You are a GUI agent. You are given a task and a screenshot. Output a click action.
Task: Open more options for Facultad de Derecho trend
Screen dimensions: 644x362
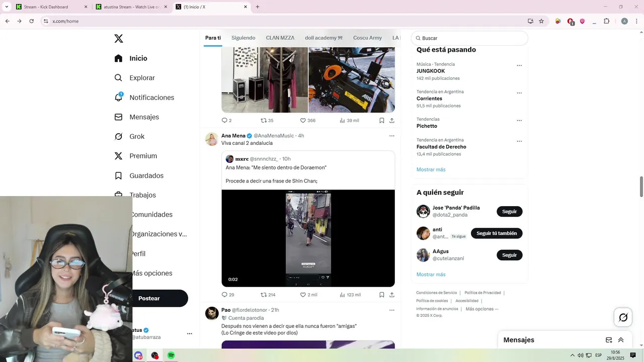pyautogui.click(x=519, y=141)
